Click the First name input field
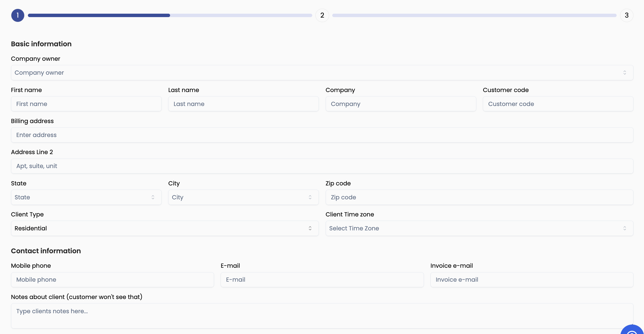 pyautogui.click(x=86, y=104)
